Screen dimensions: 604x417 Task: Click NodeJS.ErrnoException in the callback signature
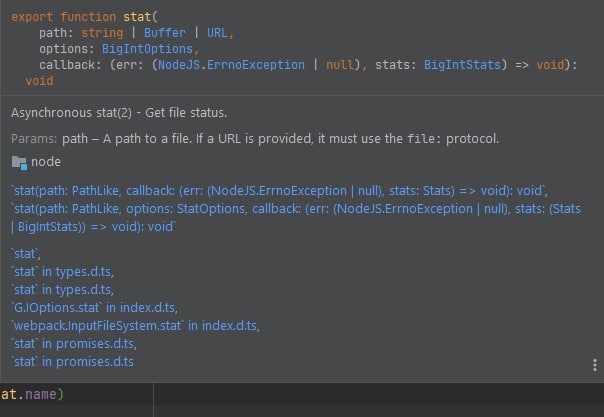(x=244, y=65)
